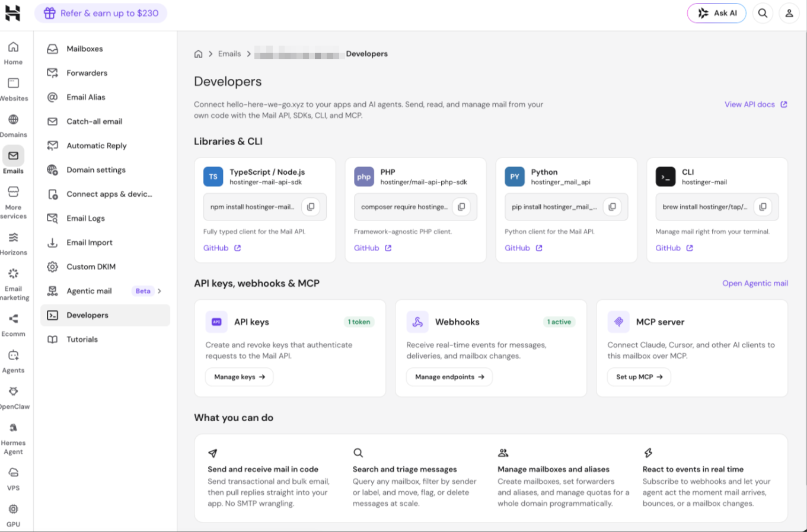Viewport: 807px width, 532px height.
Task: Click the Emails breadcrumb link
Action: click(x=229, y=54)
